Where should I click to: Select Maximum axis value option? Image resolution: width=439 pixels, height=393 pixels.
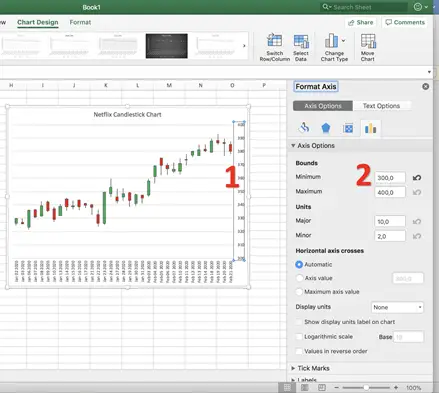[299, 292]
